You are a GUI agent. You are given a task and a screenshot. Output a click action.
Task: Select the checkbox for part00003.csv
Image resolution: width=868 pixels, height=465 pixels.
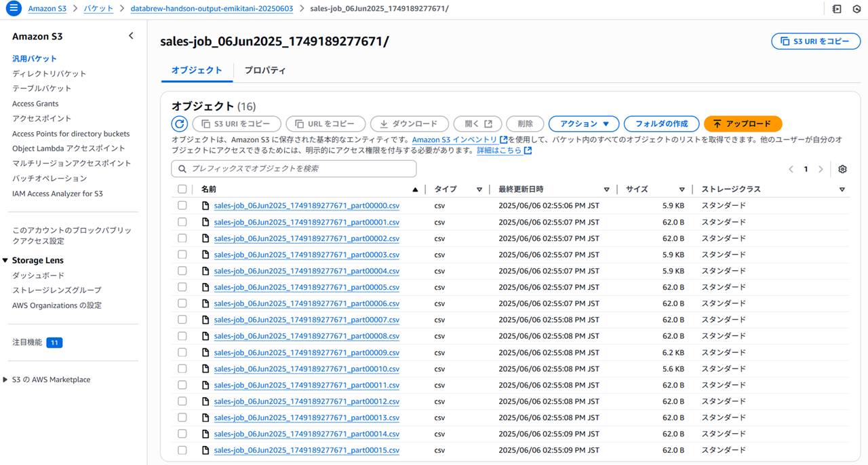pos(182,255)
